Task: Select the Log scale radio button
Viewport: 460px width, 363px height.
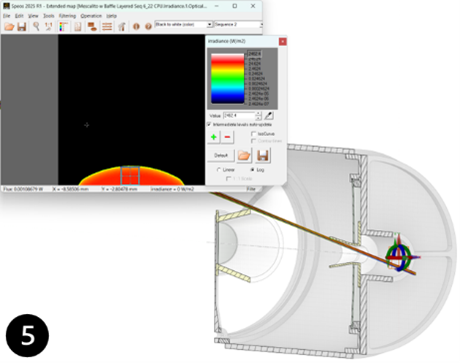Action: [252, 170]
